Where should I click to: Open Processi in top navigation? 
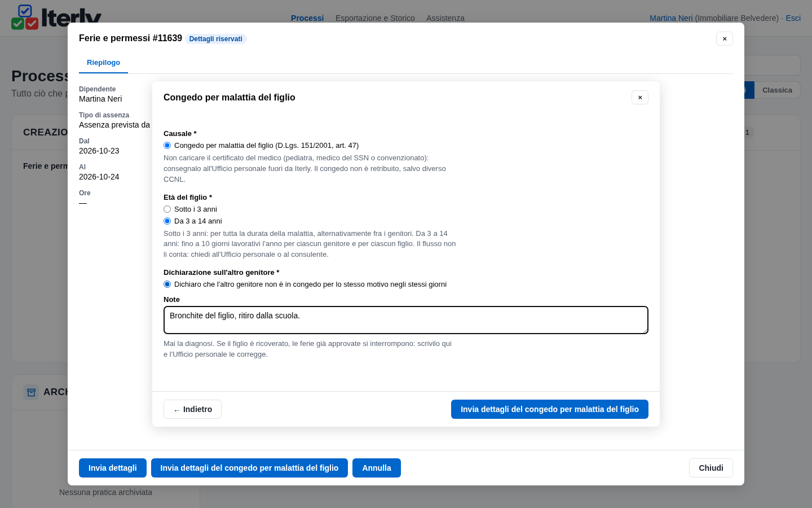click(x=307, y=18)
